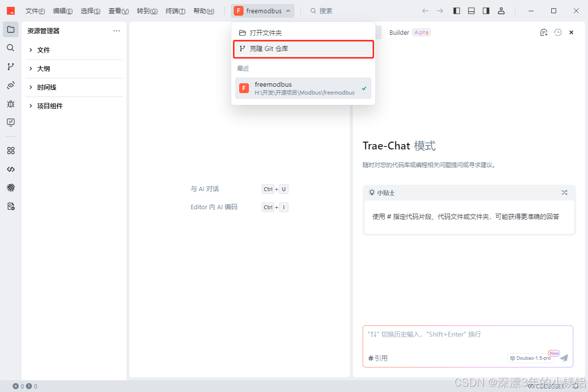Choose 打开文件夹 in the dropdown
588x392 pixels.
pyautogui.click(x=303, y=33)
